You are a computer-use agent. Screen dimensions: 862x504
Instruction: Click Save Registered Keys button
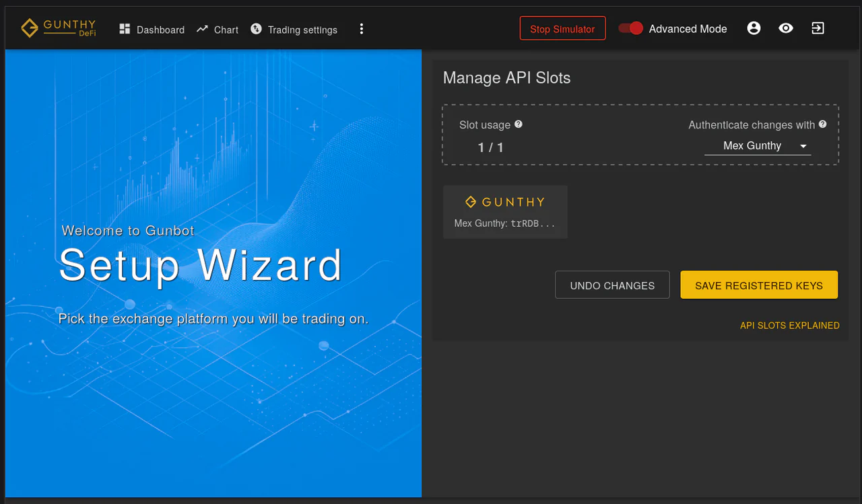[x=759, y=285]
